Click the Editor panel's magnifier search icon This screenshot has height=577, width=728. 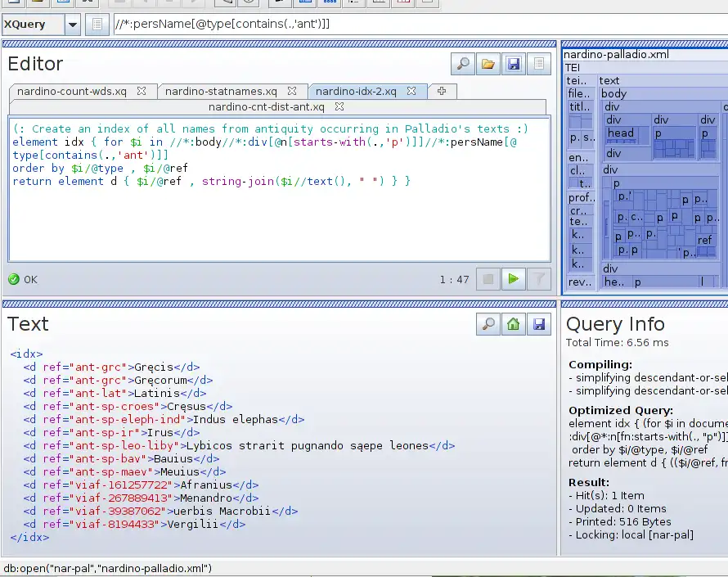pyautogui.click(x=463, y=64)
